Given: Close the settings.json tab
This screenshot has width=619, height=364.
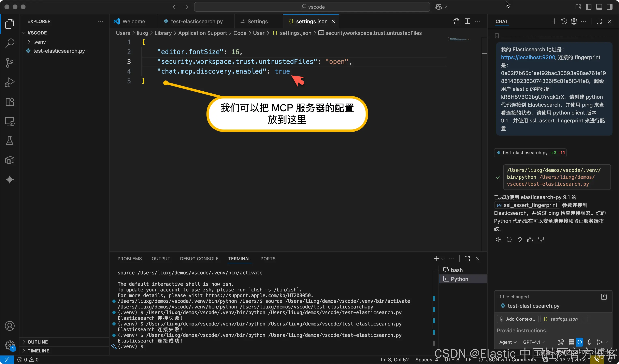Looking at the screenshot, I should tap(333, 21).
